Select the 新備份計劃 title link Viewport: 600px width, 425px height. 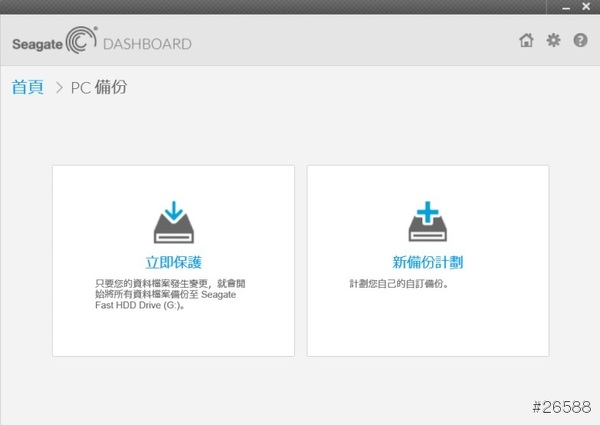(x=428, y=262)
